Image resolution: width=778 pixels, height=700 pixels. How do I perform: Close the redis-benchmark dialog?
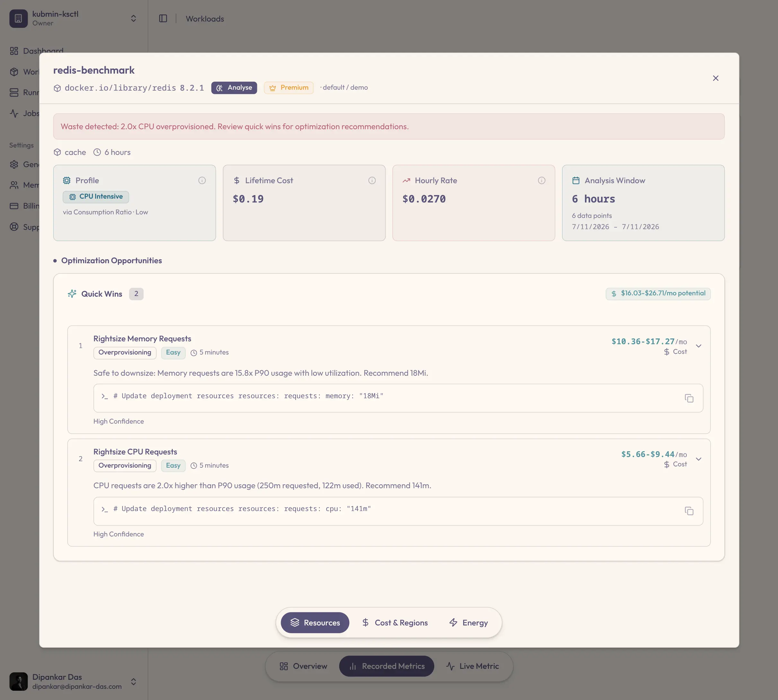point(715,78)
